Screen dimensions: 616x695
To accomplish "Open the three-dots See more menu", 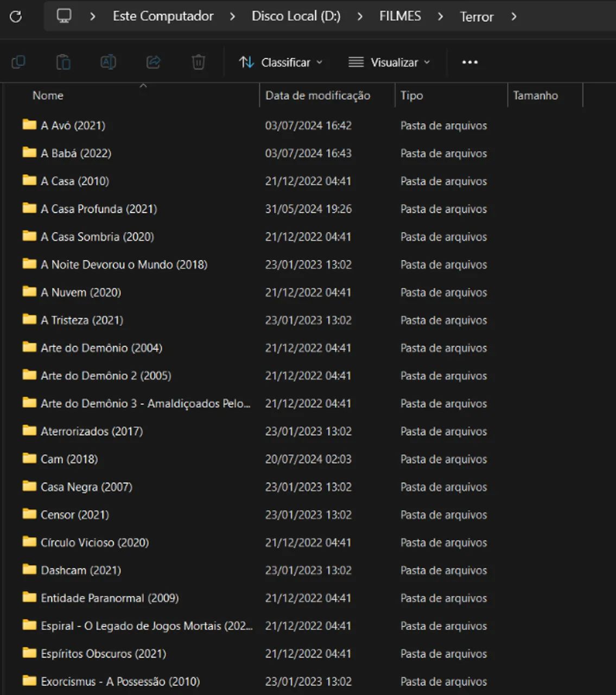I will [469, 62].
